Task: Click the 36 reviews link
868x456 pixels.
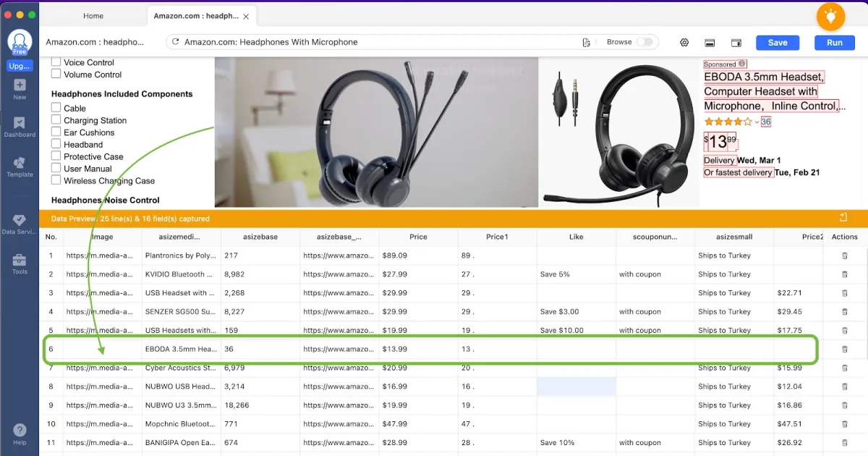Action: coord(766,122)
